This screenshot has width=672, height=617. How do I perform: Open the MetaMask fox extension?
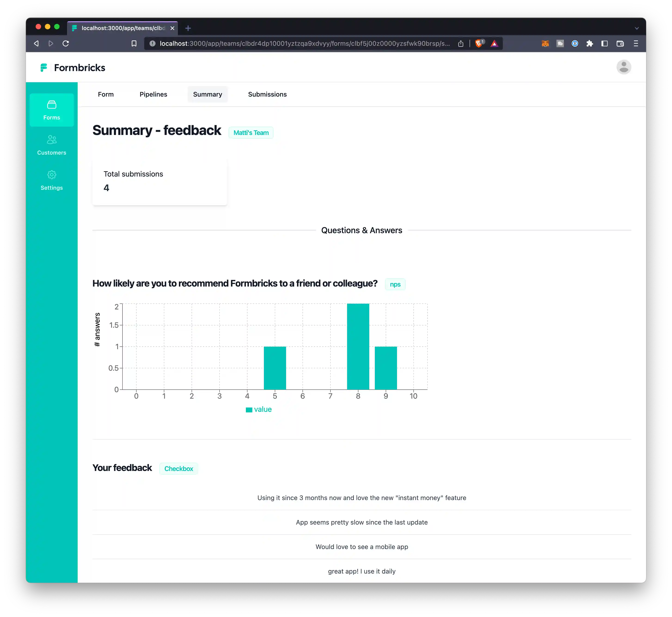point(545,43)
